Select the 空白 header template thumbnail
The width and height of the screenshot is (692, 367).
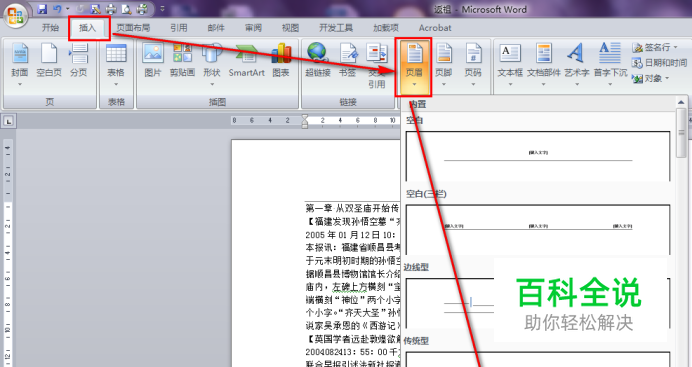(538, 156)
